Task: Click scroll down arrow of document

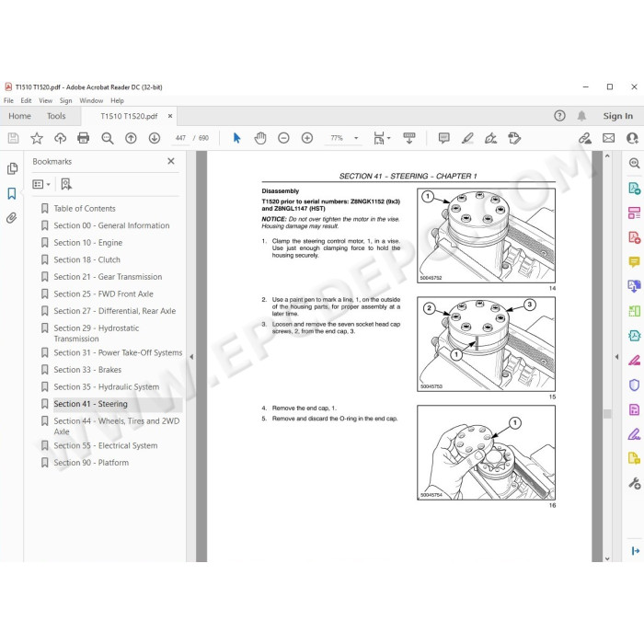Action: pos(607,558)
